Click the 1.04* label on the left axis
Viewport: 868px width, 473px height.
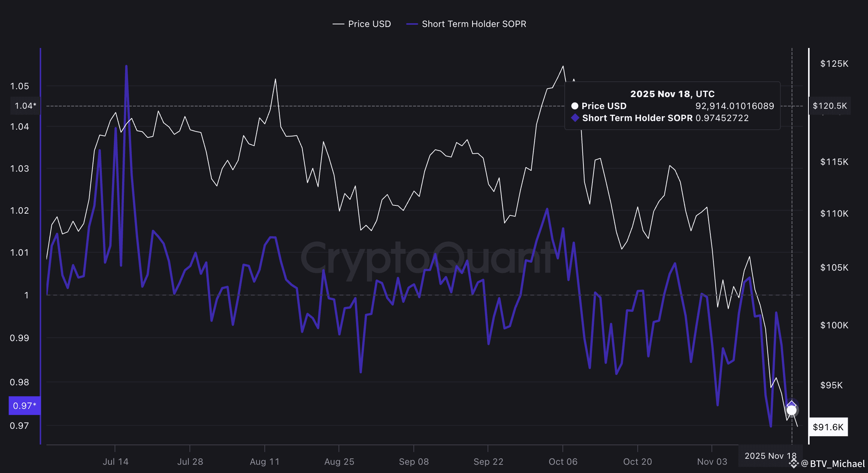coord(25,106)
